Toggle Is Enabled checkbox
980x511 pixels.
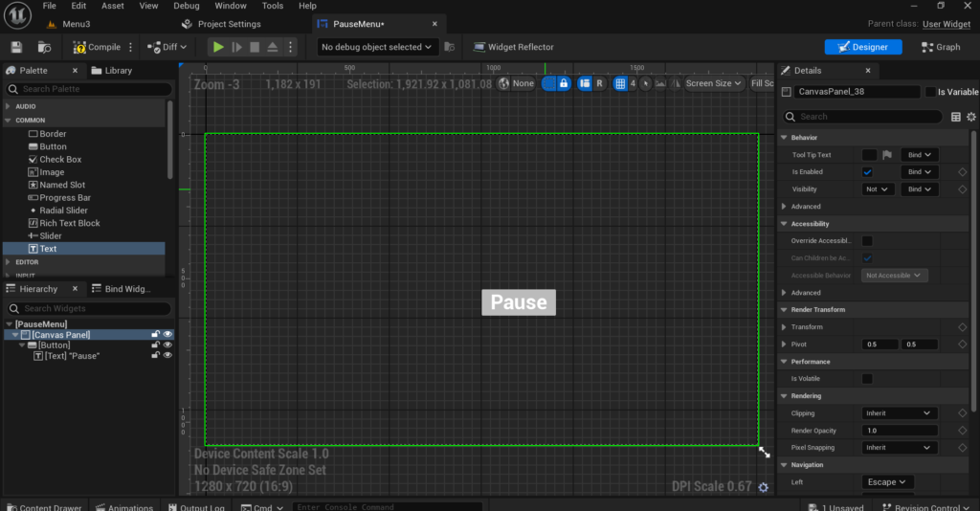pyautogui.click(x=867, y=172)
